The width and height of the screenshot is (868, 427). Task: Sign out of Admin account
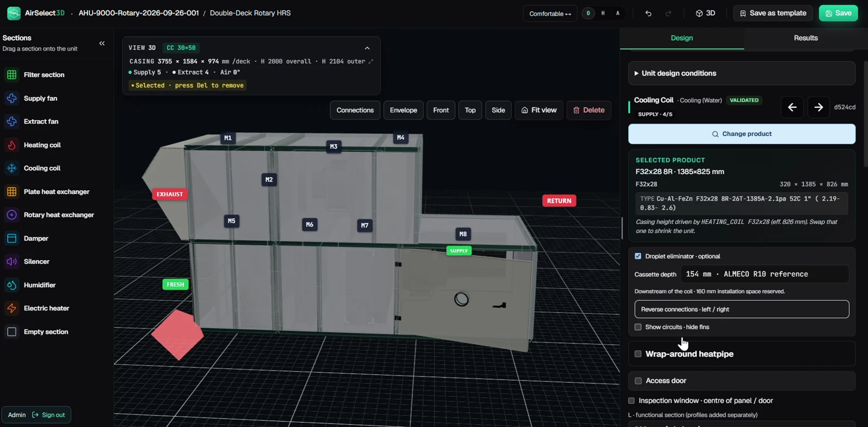(x=48, y=415)
